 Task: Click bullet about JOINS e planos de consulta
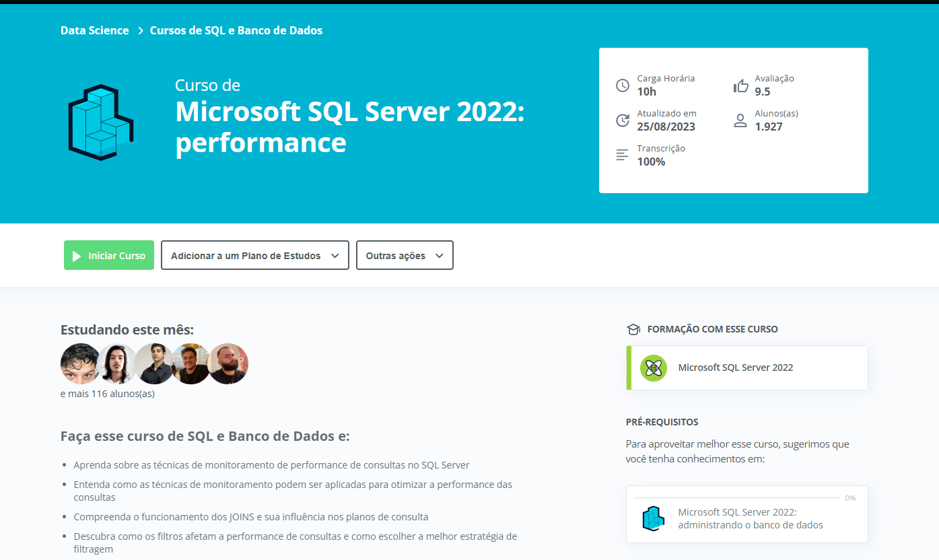click(x=251, y=517)
